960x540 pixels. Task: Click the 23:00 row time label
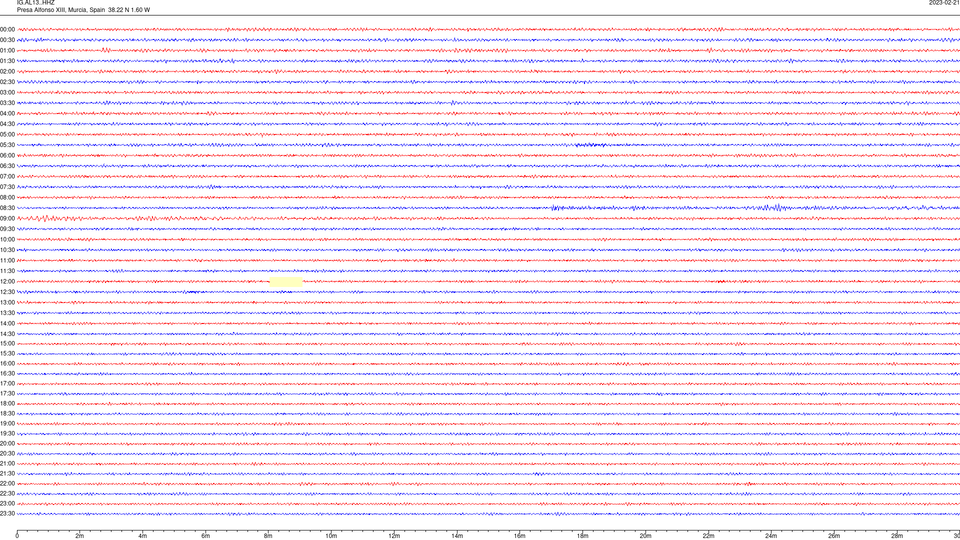click(7, 504)
